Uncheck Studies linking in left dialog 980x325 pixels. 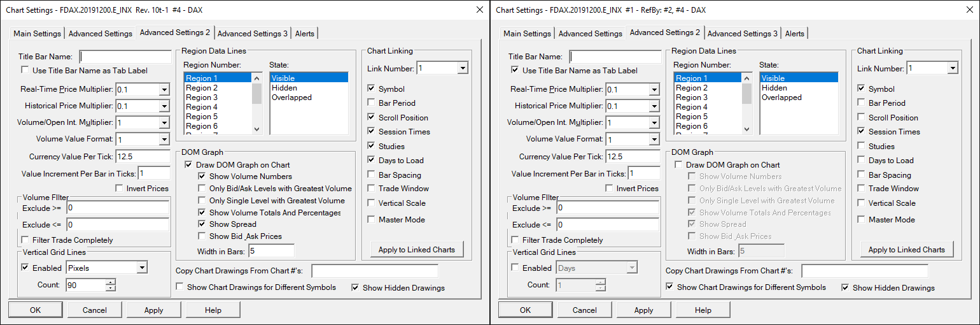pos(371,147)
